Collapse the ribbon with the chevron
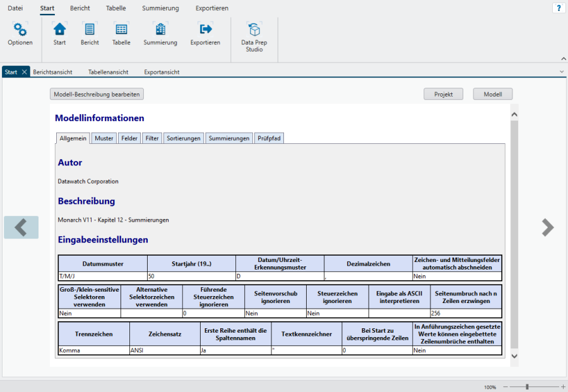 [x=563, y=58]
